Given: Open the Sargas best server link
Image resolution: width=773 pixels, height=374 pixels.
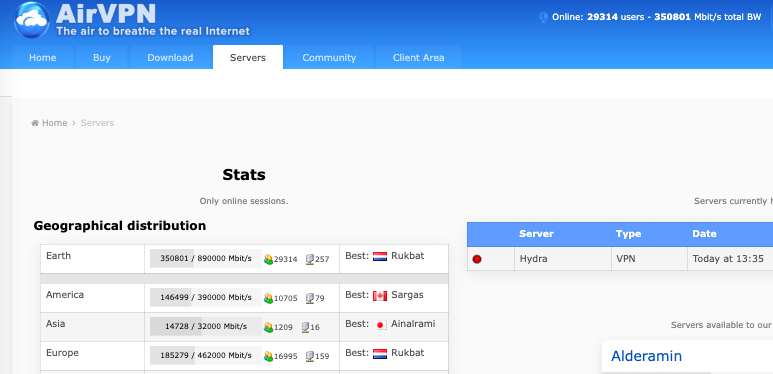Looking at the screenshot, I should [407, 295].
